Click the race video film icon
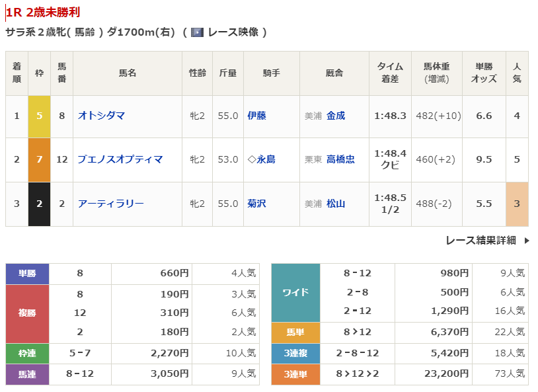The width and height of the screenshot is (538, 392). [x=197, y=32]
